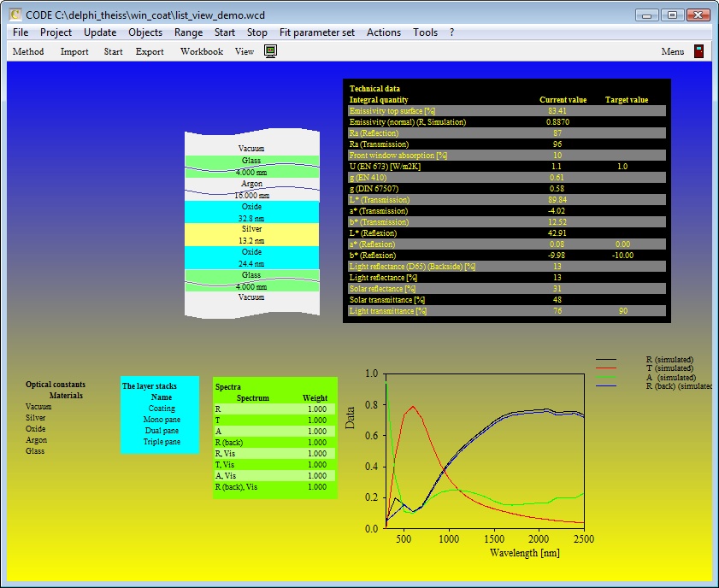This screenshot has width=719, height=588.
Task: Click the Import toolbar button
Action: [x=74, y=51]
